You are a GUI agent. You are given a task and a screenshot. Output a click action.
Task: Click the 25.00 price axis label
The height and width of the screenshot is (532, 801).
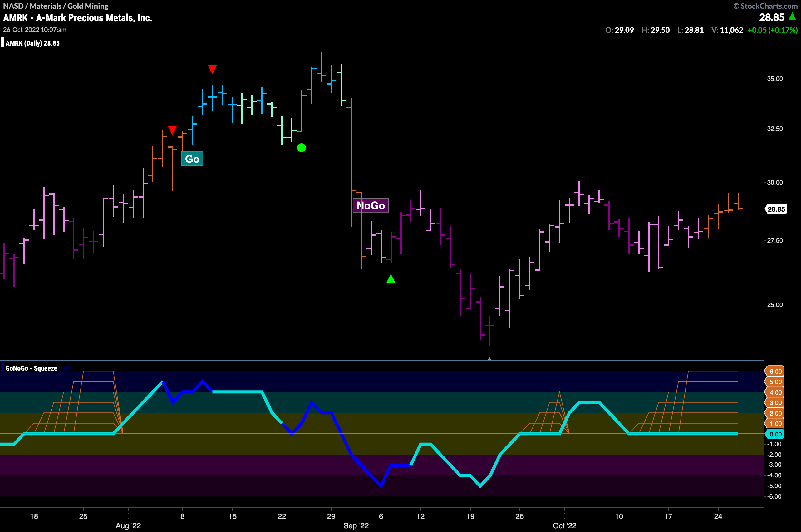[x=775, y=304]
